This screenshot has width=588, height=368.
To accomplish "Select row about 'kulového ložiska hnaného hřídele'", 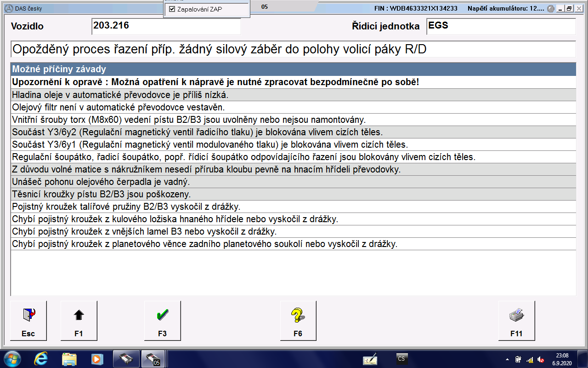I will pos(293,219).
